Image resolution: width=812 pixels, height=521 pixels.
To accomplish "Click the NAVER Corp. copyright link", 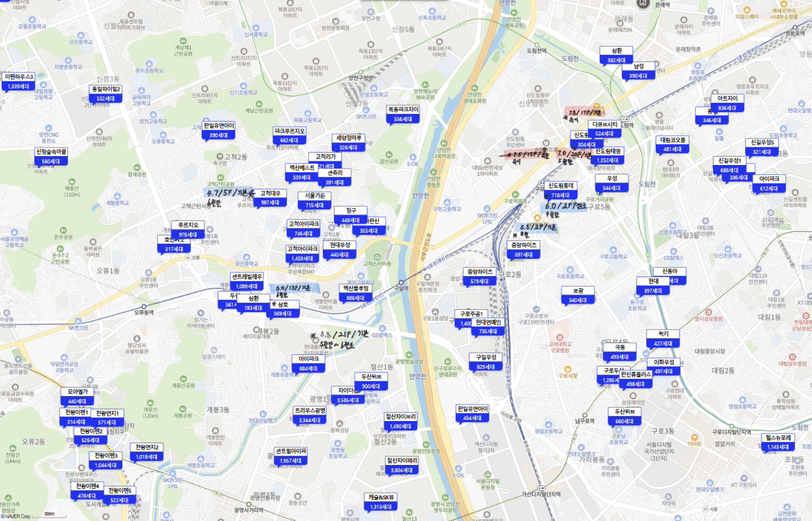I will [x=16, y=516].
